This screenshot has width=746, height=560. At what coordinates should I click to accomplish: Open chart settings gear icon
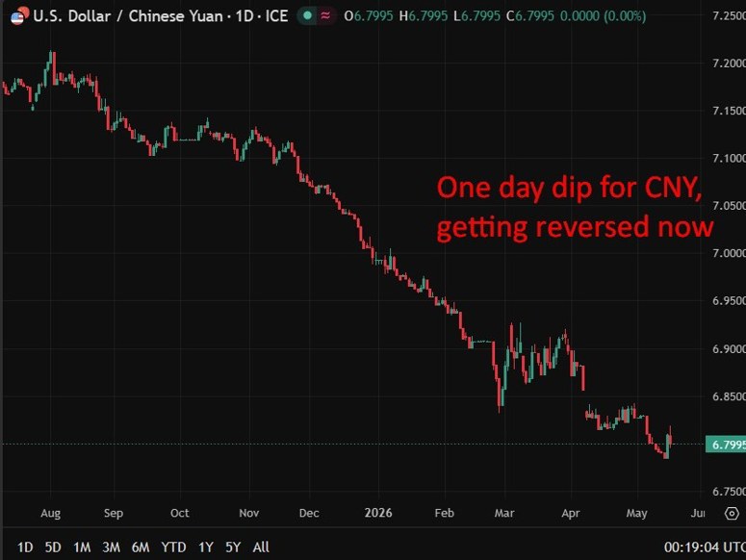[x=732, y=514]
